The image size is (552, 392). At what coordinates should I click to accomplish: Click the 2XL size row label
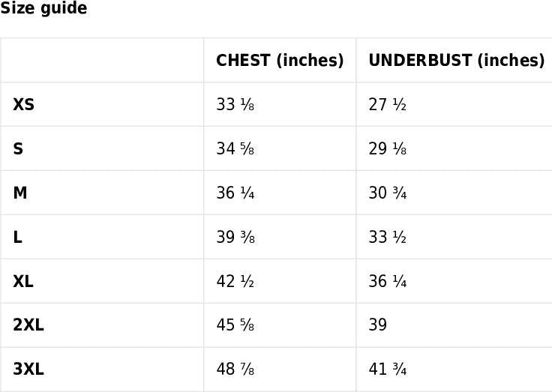click(x=28, y=325)
